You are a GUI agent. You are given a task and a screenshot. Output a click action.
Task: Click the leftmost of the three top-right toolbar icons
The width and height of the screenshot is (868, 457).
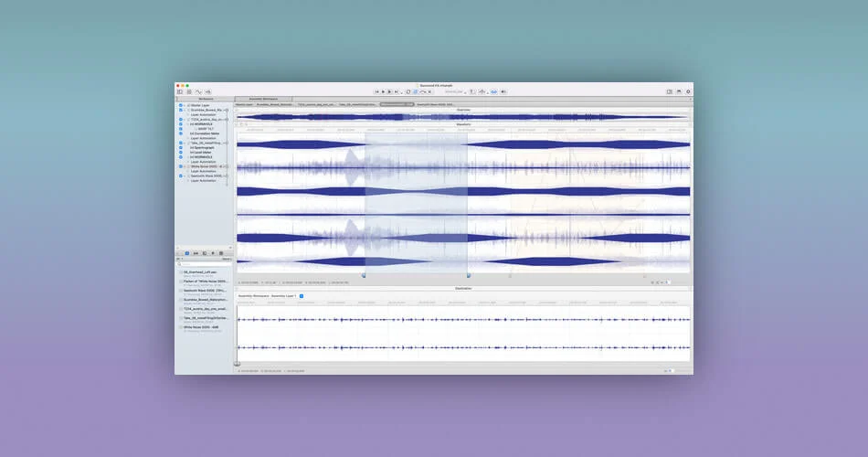point(669,92)
